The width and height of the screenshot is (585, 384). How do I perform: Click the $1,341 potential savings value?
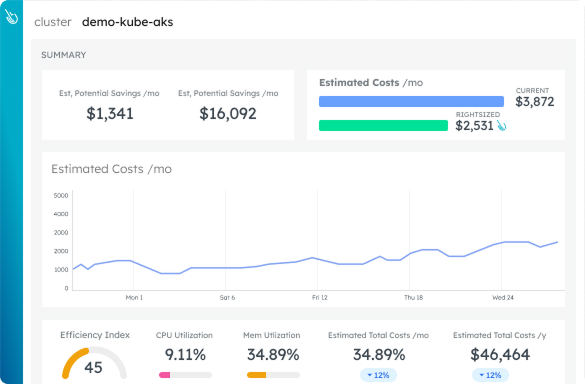(x=110, y=113)
